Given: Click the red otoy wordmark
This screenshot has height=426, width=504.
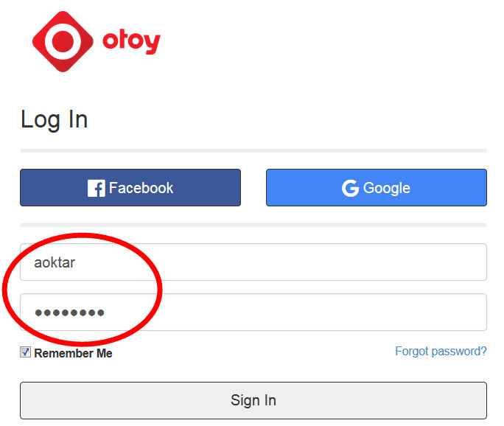Looking at the screenshot, I should [x=131, y=42].
